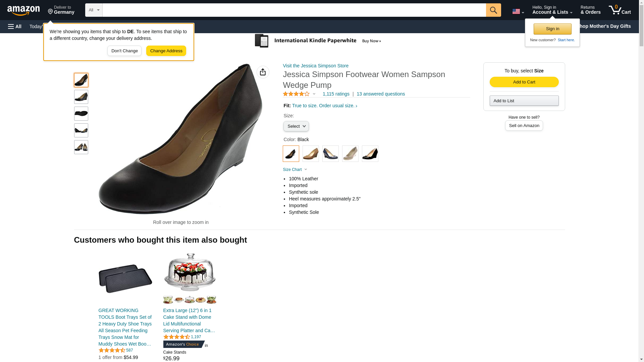Click the share icon on product image

pos(263,72)
